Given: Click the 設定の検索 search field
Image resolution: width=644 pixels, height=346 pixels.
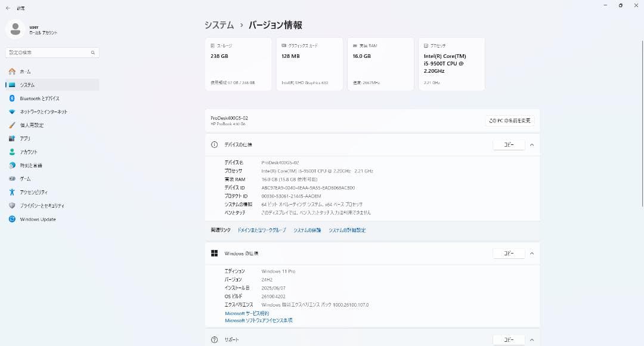Looking at the screenshot, I should click(48, 52).
